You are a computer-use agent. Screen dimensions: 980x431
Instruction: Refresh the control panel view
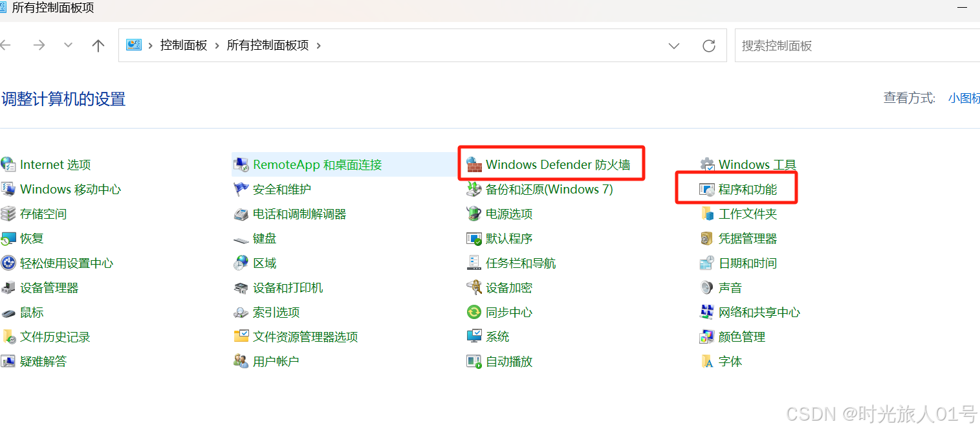coord(709,46)
